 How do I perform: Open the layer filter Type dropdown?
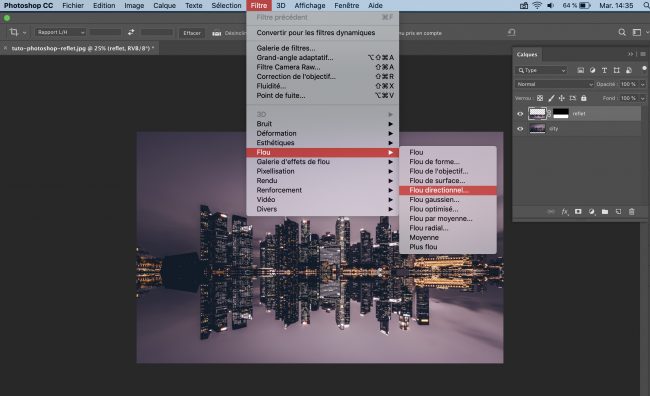pyautogui.click(x=541, y=70)
